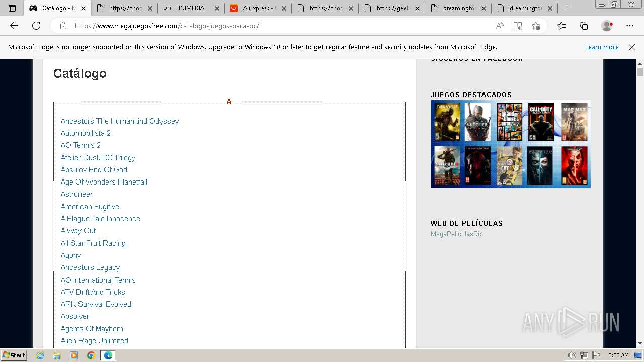Open All Star Fruit Racing link

pos(93,243)
